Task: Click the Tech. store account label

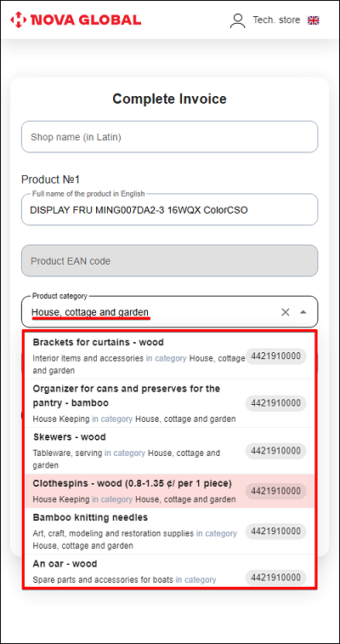Action: (x=276, y=20)
